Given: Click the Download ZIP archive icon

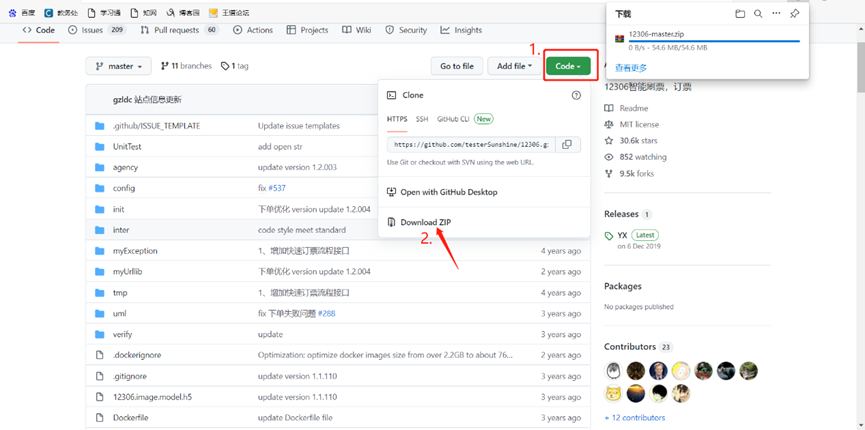Looking at the screenshot, I should (391, 222).
